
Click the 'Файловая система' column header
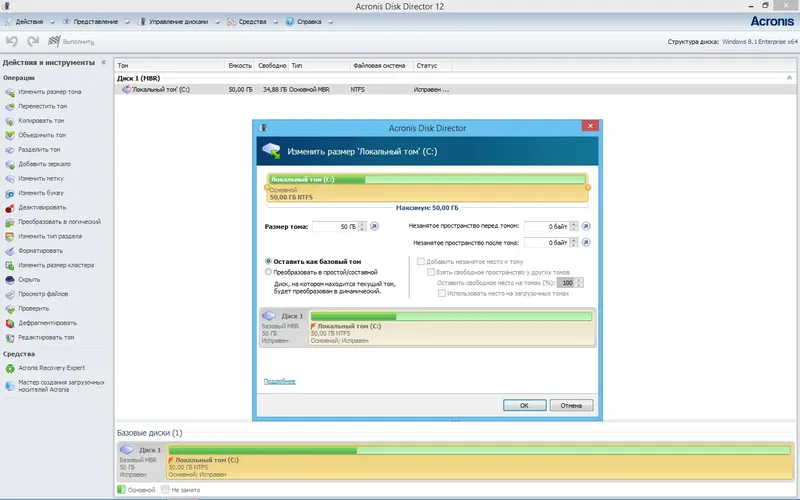[381, 65]
